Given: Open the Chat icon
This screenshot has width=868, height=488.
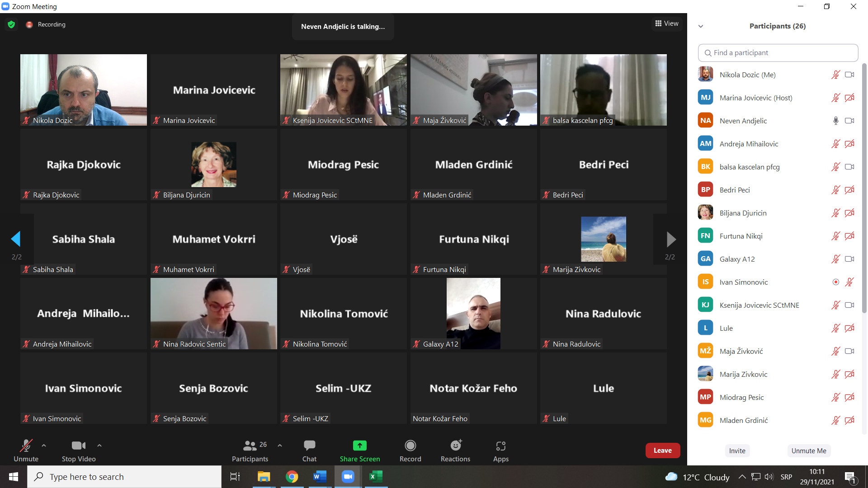Looking at the screenshot, I should pyautogui.click(x=310, y=446).
